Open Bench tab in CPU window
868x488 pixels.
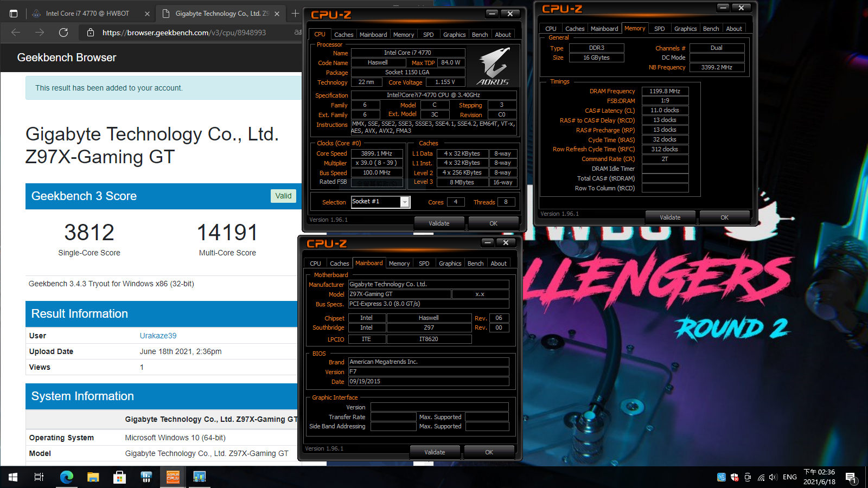pos(480,35)
